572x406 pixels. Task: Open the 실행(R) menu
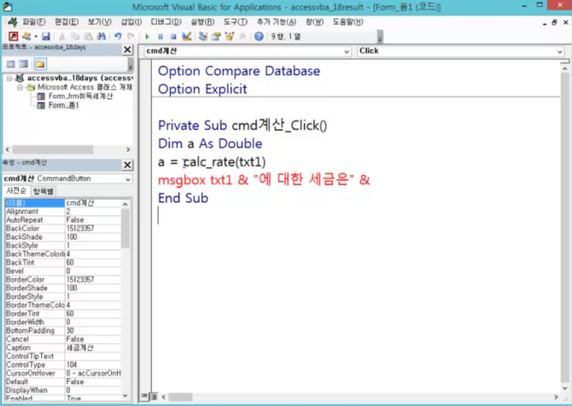202,22
